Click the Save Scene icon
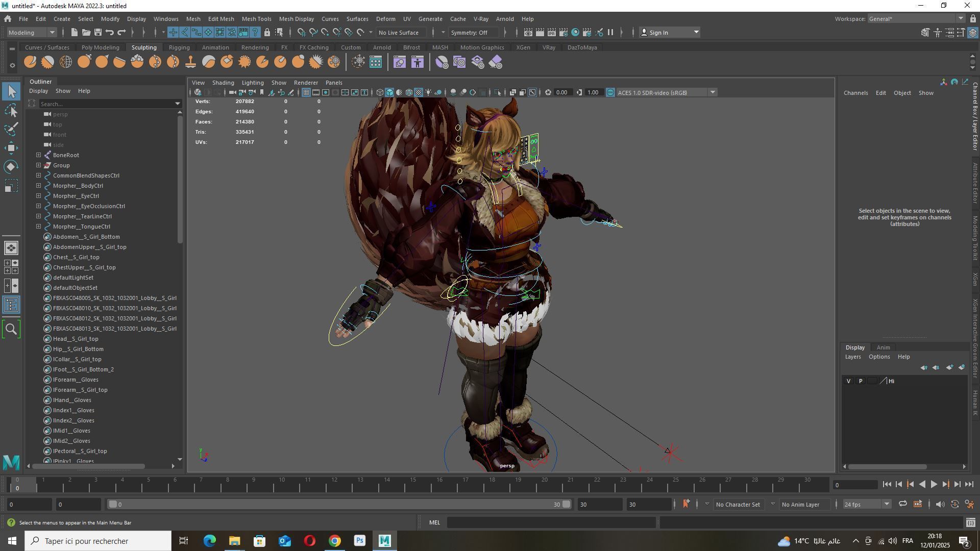 [98, 33]
